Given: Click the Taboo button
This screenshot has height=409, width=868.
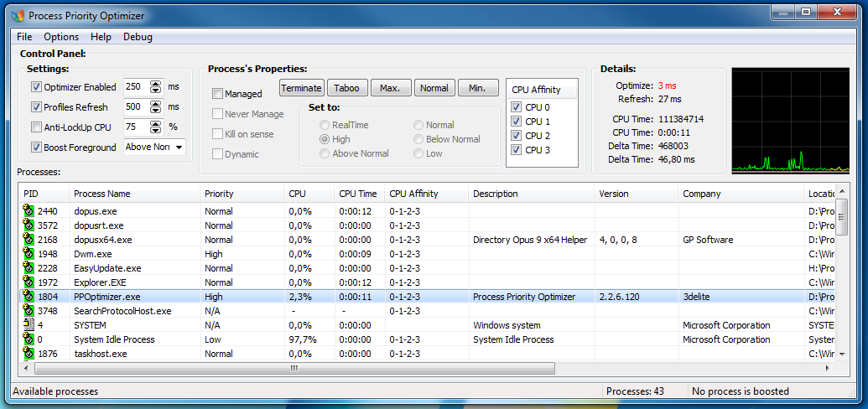Looking at the screenshot, I should (347, 88).
